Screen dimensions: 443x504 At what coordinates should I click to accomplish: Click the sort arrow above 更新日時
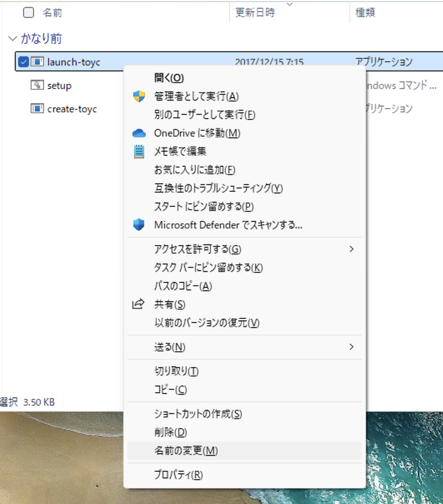click(x=290, y=4)
